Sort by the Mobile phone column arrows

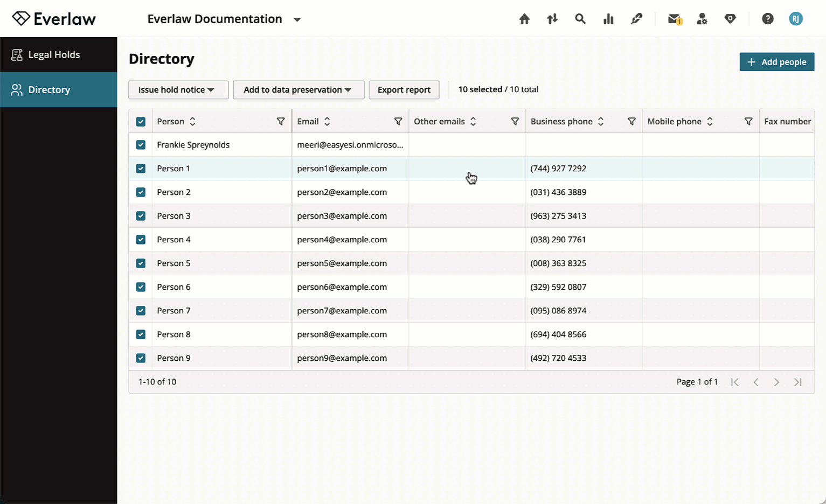click(x=710, y=122)
